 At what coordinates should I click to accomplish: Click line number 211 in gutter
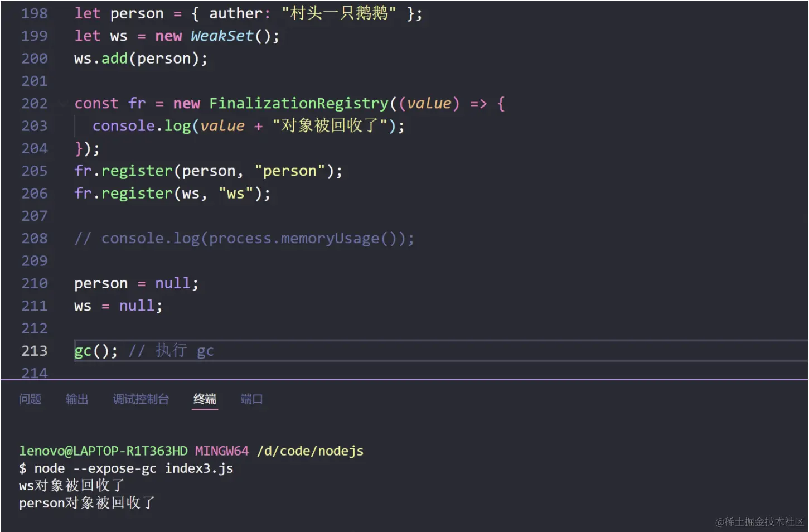point(35,306)
